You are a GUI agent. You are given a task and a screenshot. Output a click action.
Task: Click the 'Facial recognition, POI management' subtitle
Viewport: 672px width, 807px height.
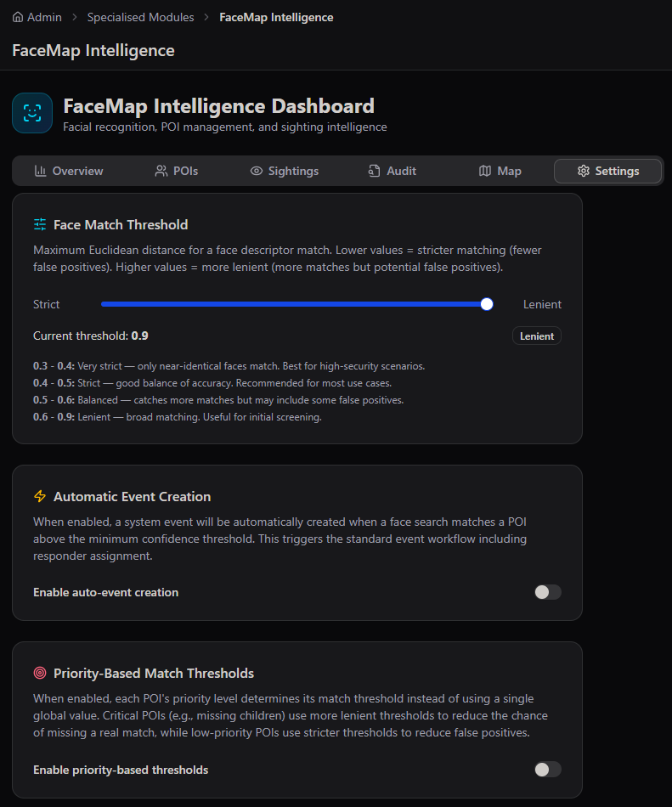225,127
